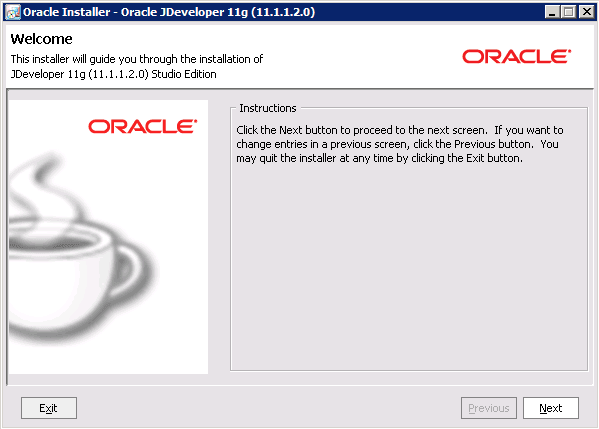Click 'This installer will guide you' text
This screenshot has width=599, height=429.
137,59
